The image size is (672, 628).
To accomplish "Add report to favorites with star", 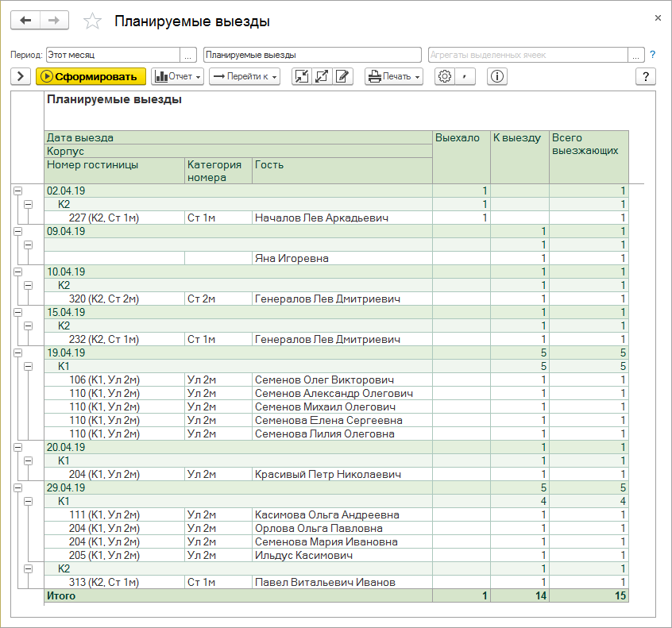I will click(x=93, y=21).
